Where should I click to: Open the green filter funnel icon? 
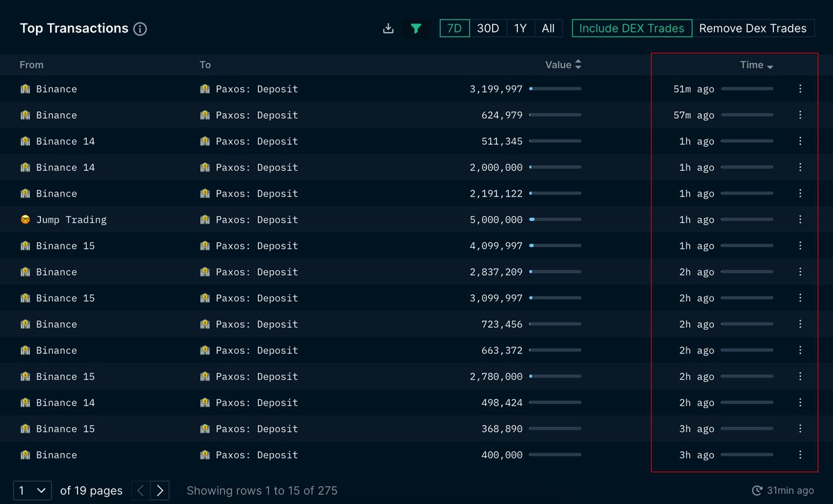415,28
